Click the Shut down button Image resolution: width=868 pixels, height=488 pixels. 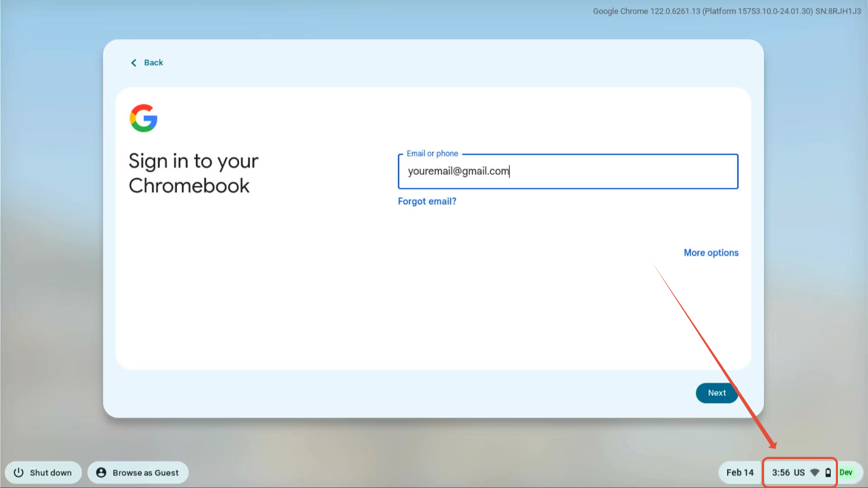click(x=43, y=472)
